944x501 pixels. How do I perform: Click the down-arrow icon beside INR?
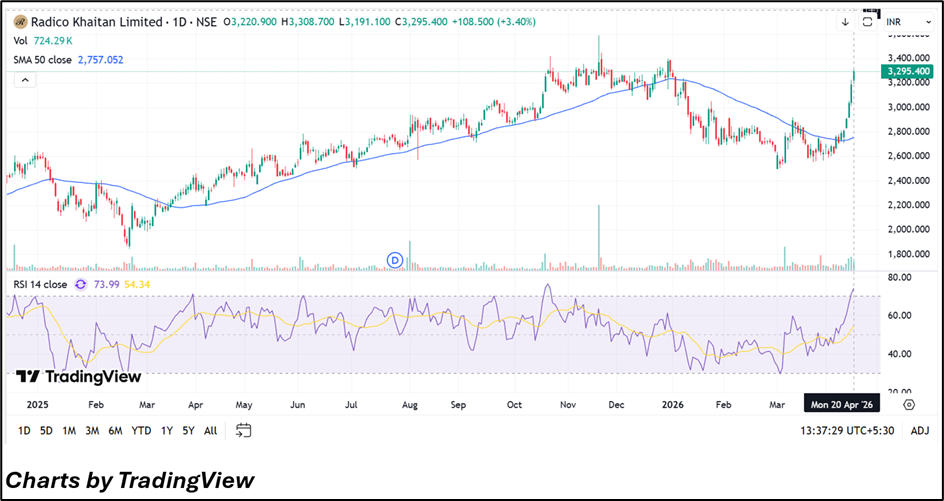point(845,22)
